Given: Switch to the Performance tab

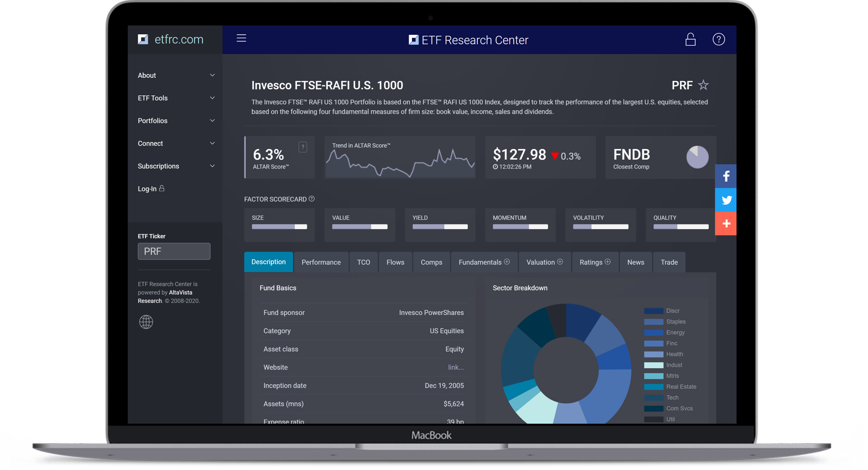Looking at the screenshot, I should [321, 262].
